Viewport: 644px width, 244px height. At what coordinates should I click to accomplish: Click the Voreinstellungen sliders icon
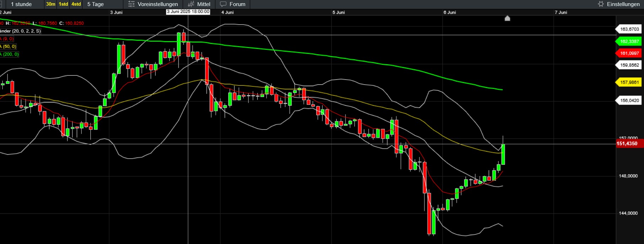coord(131,4)
